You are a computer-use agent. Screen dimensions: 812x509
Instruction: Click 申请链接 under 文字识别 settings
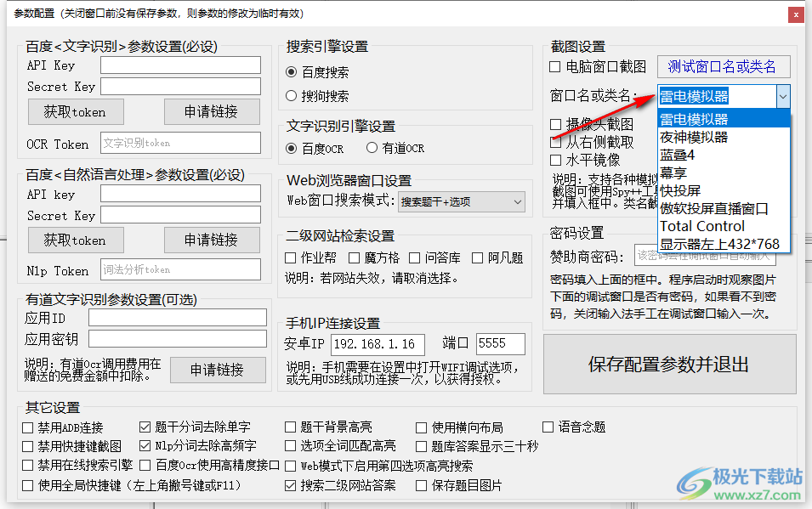click(x=212, y=112)
